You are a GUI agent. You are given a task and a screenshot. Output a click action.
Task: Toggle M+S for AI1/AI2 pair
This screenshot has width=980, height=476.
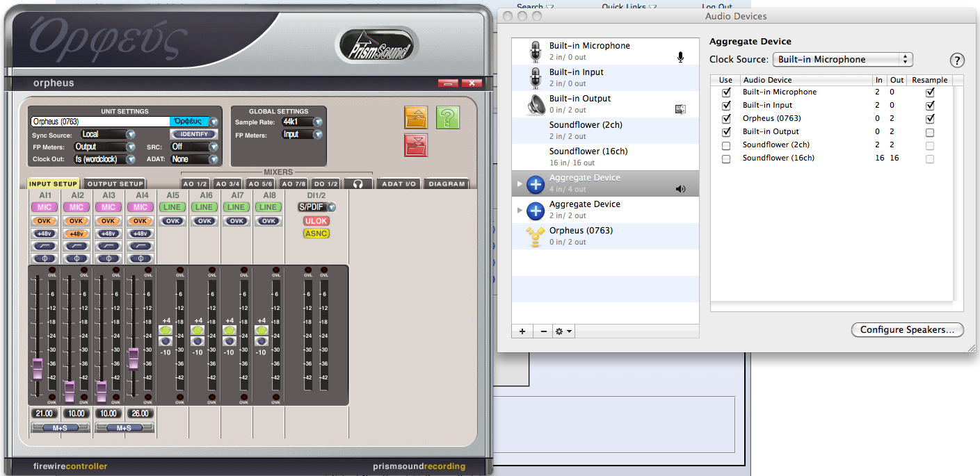60,428
